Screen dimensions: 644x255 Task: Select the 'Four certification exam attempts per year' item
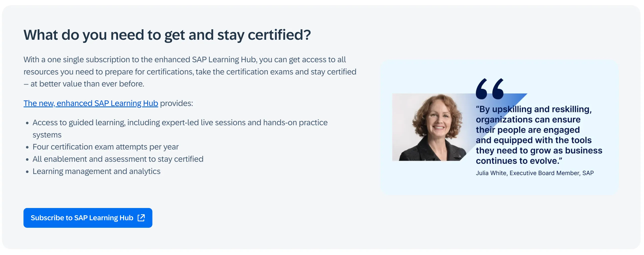[105, 147]
